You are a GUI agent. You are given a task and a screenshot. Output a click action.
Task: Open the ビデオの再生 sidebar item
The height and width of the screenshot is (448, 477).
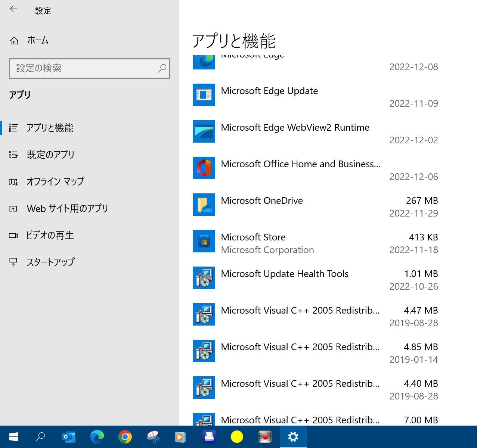(50, 235)
